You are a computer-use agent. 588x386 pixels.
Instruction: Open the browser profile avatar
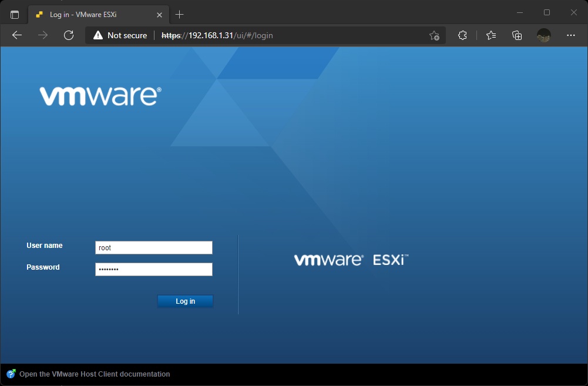tap(544, 35)
